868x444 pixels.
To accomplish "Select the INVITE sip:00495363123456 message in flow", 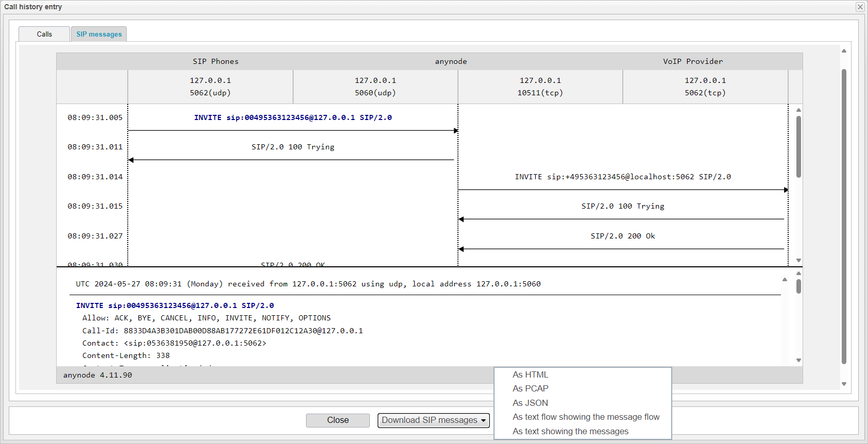I will (293, 117).
